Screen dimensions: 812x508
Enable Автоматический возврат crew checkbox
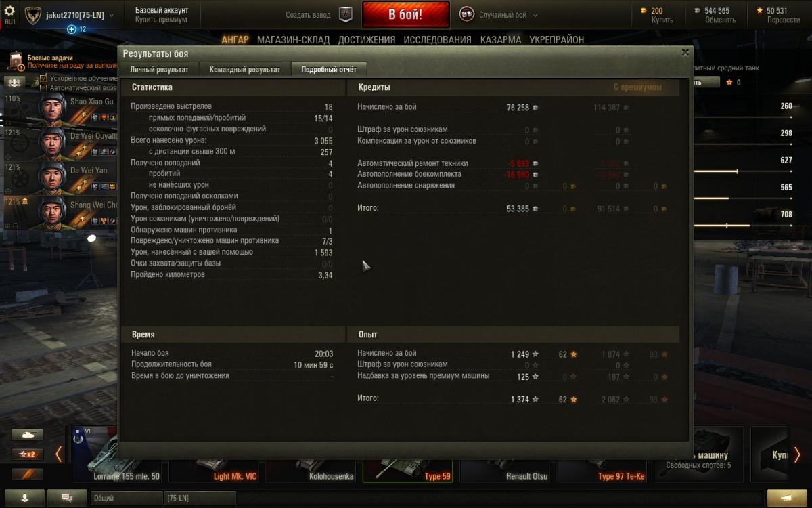tap(44, 88)
